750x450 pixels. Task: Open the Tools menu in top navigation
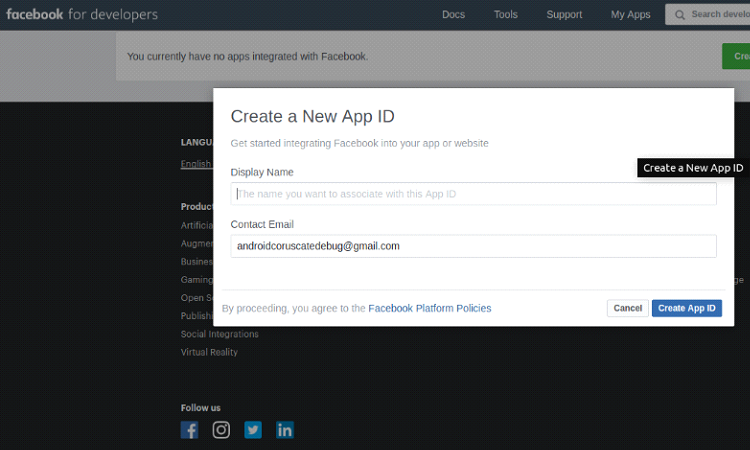[x=506, y=15]
